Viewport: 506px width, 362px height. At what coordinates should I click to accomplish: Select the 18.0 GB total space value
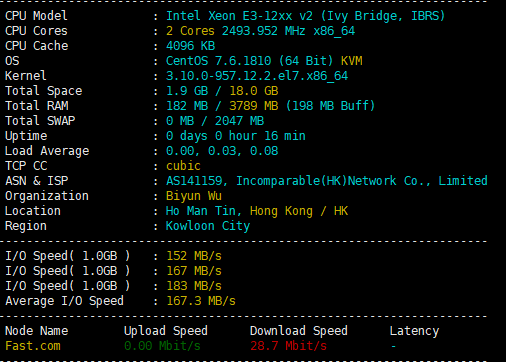point(254,91)
